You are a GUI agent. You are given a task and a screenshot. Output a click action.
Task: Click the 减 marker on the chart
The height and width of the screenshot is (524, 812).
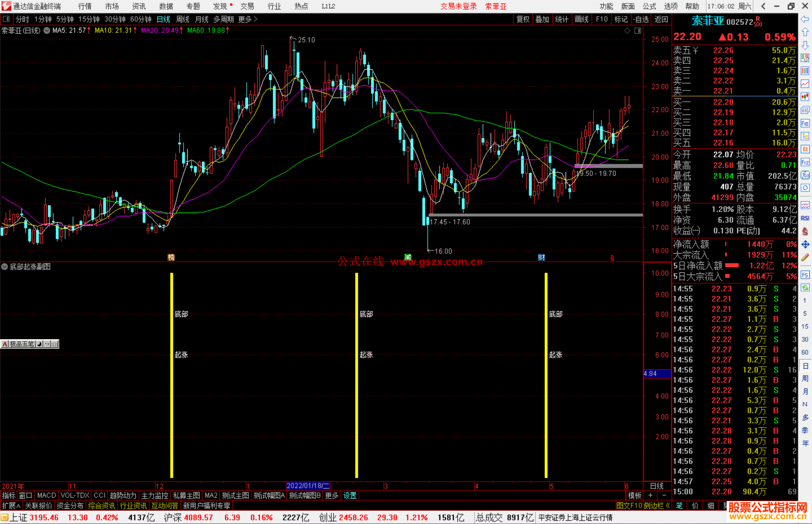pos(408,257)
